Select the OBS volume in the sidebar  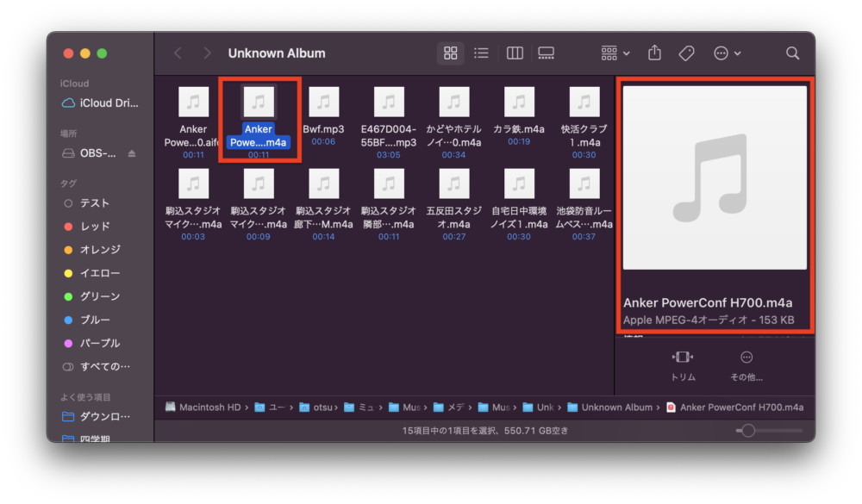tap(91, 153)
